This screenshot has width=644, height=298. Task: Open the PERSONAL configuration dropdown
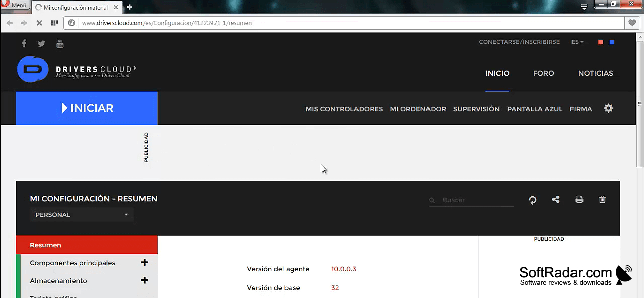(82, 215)
